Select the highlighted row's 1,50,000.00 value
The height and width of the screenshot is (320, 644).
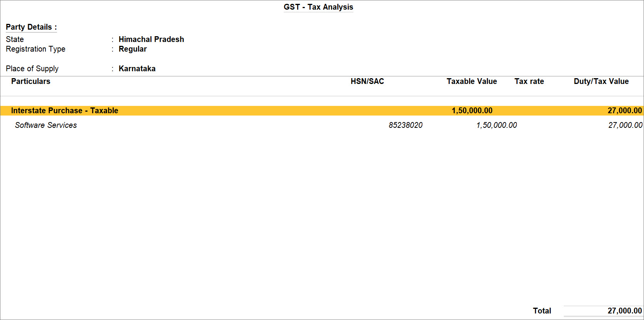[472, 111]
